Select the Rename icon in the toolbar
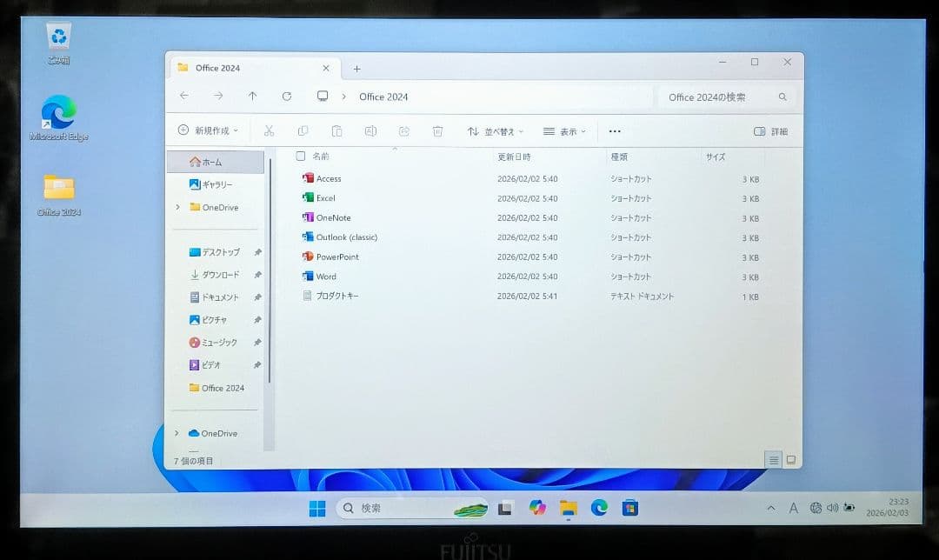Screen dimensions: 939x560 (370, 130)
